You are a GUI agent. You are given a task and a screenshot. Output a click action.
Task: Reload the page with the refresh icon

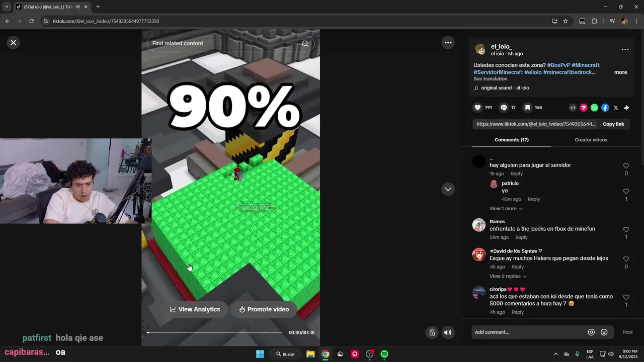[31, 21]
